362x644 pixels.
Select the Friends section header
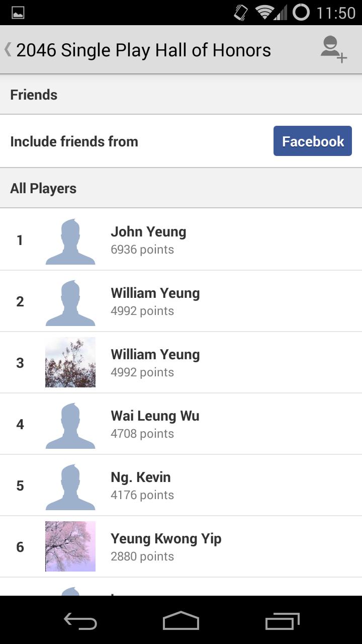pyautogui.click(x=34, y=95)
